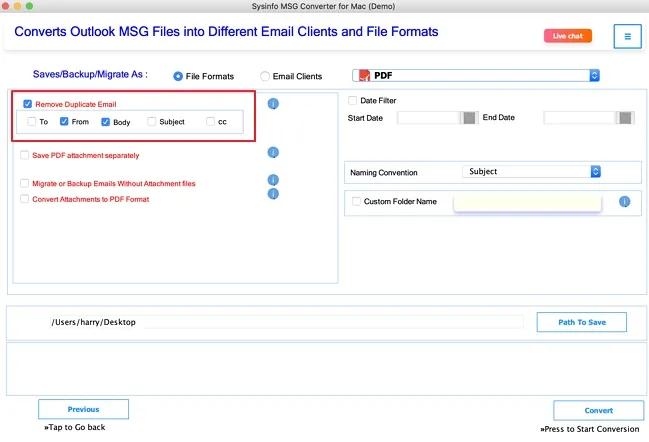Click the Live chat button
This screenshot has width=649, height=442.
(567, 36)
